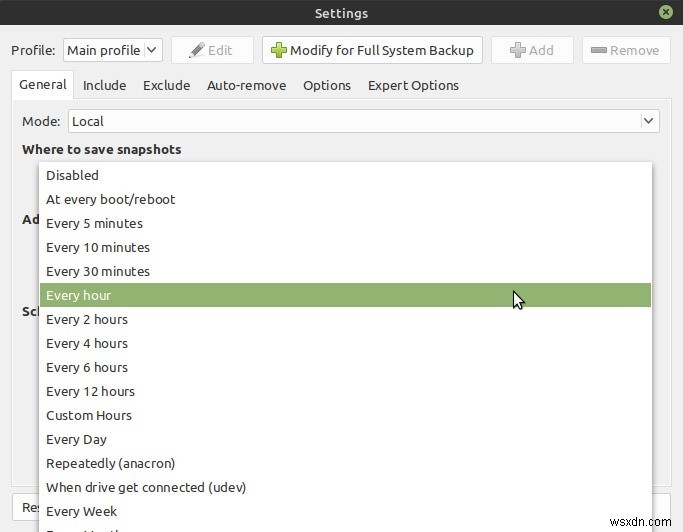The height and width of the screenshot is (532, 683).
Task: Select Repeatedly (anacron)
Action: 345,463
